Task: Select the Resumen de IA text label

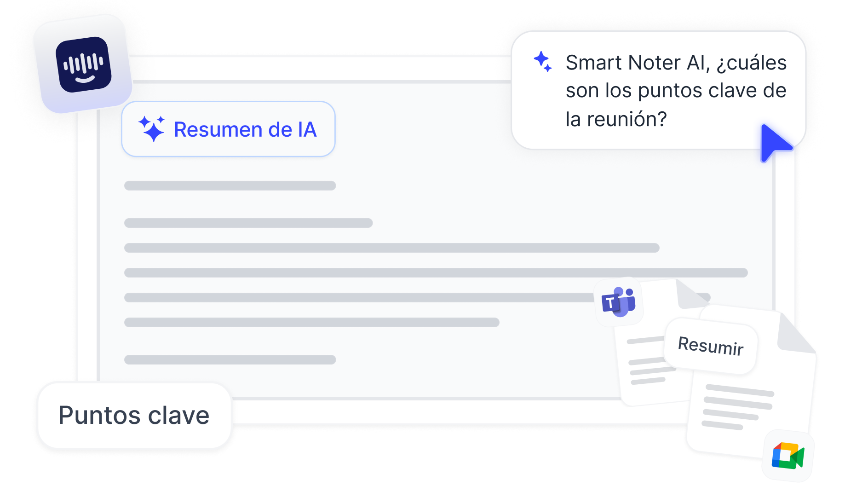Action: [x=245, y=129]
